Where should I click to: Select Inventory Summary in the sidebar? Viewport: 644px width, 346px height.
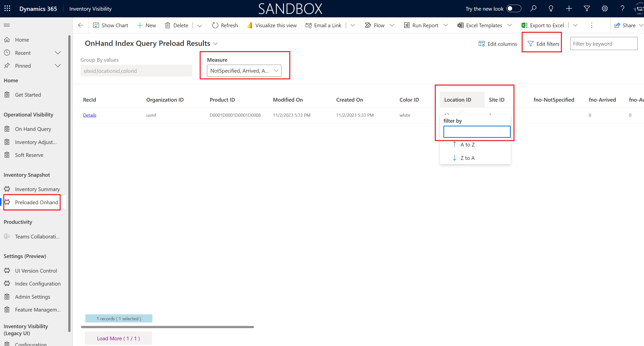click(37, 189)
